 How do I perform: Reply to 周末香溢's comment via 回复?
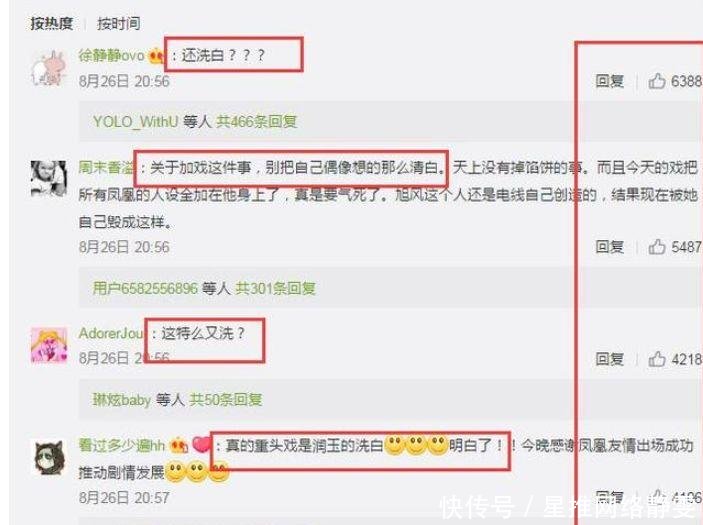click(x=609, y=247)
